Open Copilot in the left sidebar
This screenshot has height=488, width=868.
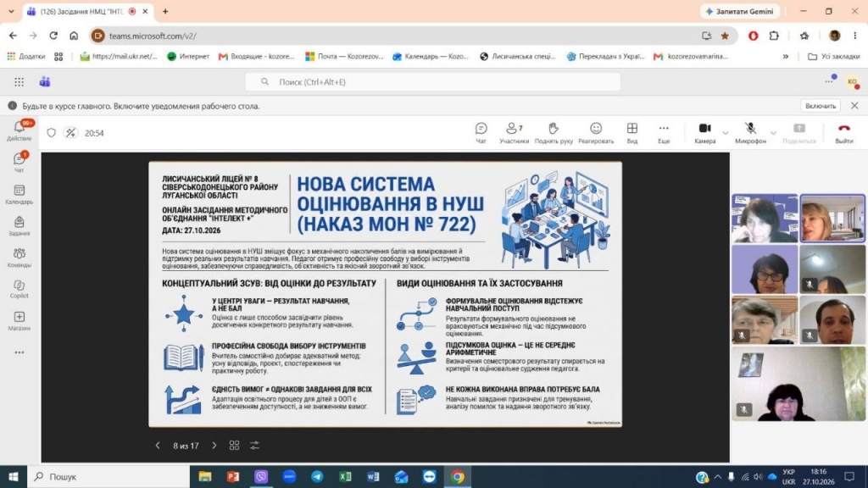click(19, 289)
